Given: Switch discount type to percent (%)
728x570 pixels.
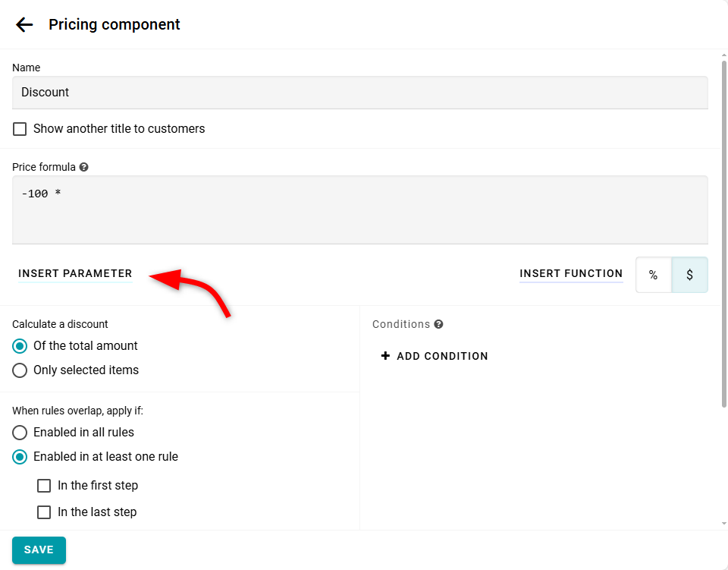Looking at the screenshot, I should (653, 275).
